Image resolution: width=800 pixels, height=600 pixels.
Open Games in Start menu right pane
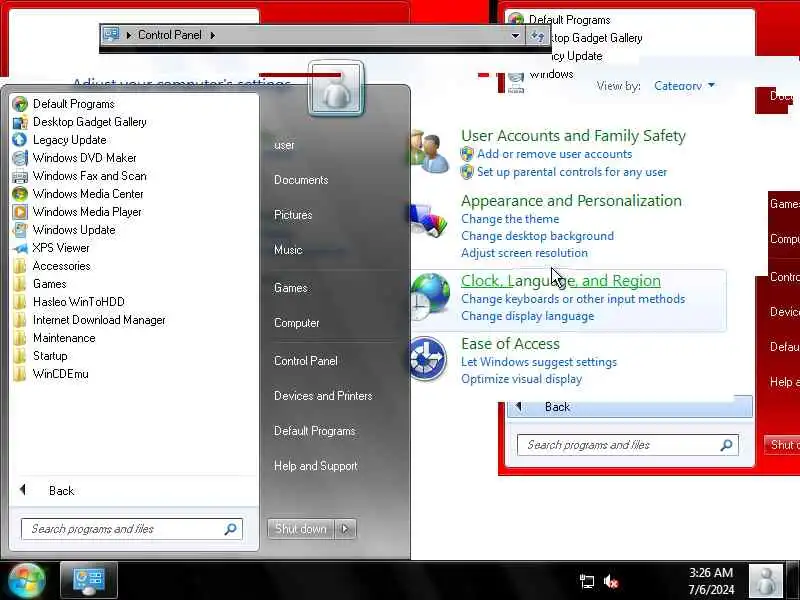291,288
